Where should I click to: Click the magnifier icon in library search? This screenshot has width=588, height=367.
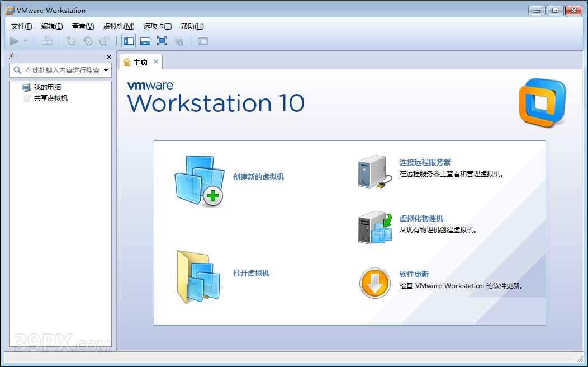point(17,70)
